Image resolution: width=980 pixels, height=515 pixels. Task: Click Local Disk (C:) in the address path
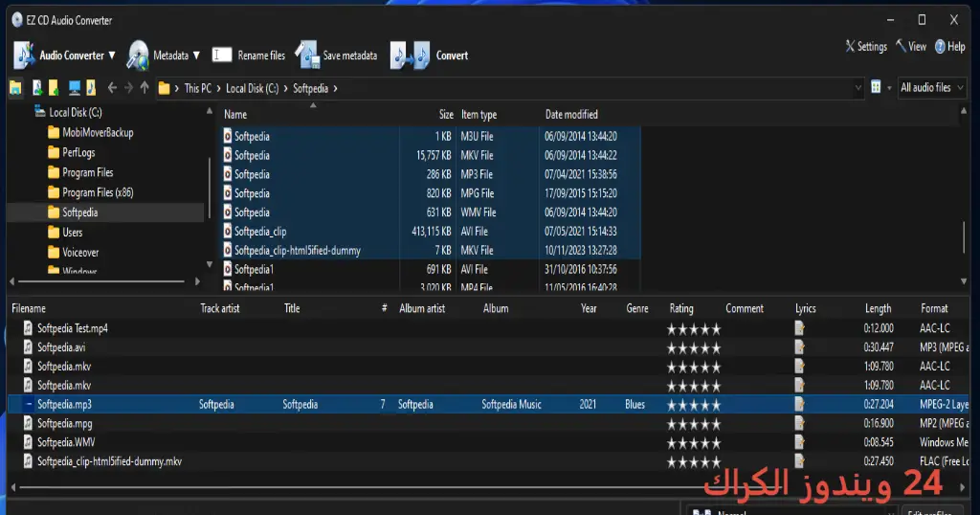tap(252, 88)
